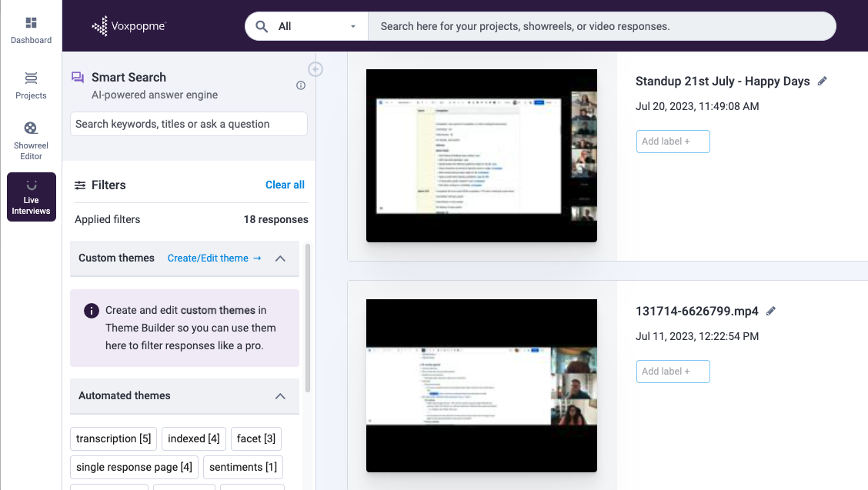The width and height of the screenshot is (868, 490).
Task: Select Live Interviews in the sidebar
Action: click(31, 197)
